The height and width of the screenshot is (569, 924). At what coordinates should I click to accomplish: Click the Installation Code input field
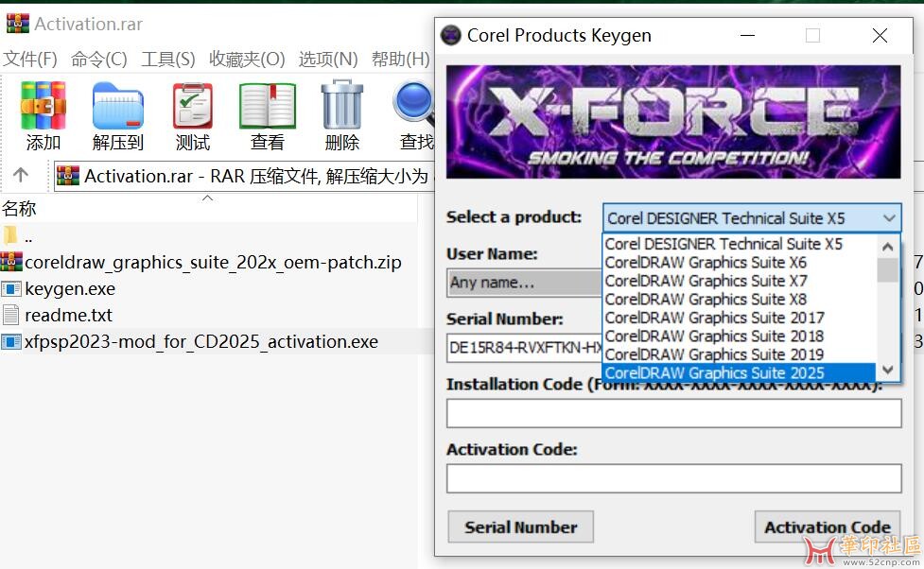[674, 413]
